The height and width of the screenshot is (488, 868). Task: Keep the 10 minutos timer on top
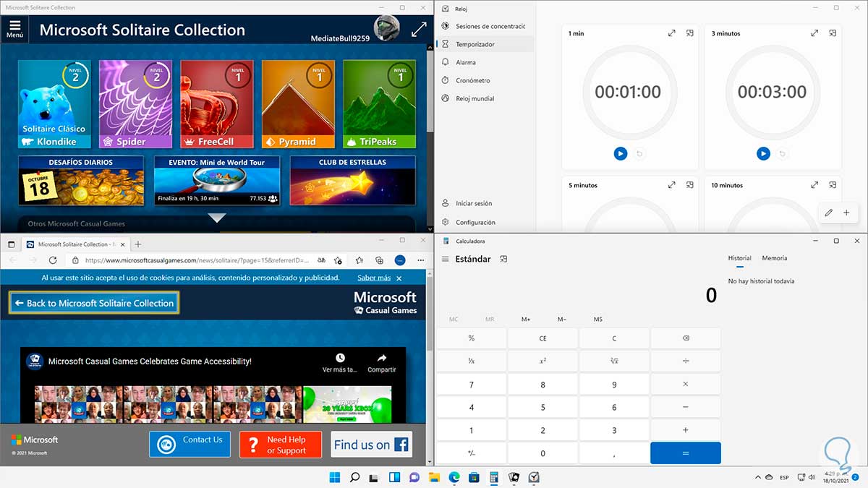tap(833, 185)
